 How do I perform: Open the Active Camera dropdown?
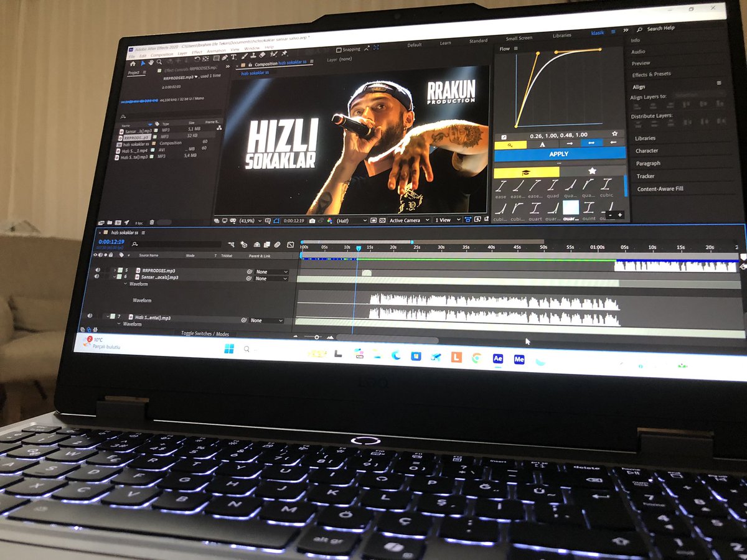409,221
